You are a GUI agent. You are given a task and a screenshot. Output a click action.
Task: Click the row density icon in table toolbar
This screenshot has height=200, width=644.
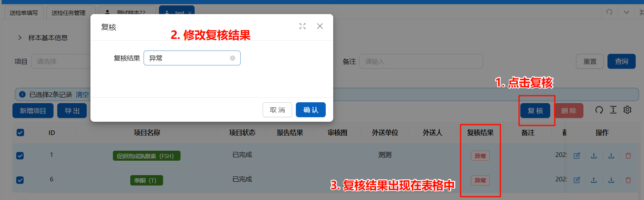point(613,110)
